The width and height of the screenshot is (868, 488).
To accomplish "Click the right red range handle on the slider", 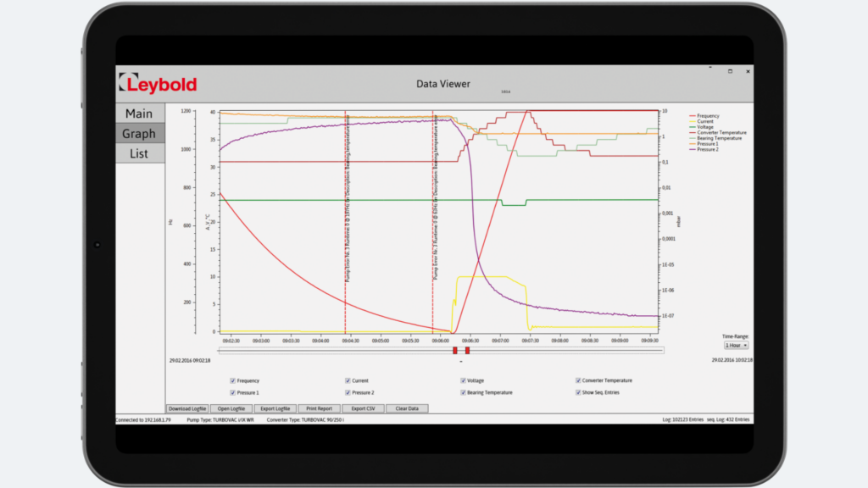I will 467,350.
